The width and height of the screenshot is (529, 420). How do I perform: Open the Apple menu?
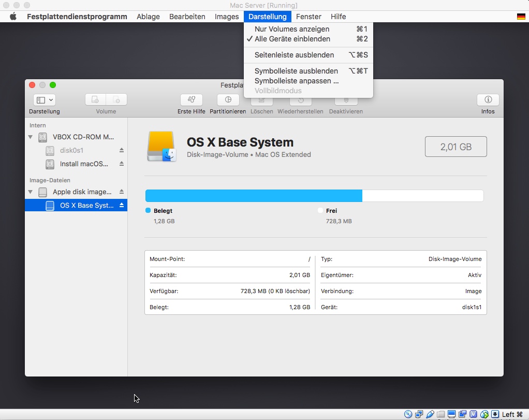(x=13, y=17)
